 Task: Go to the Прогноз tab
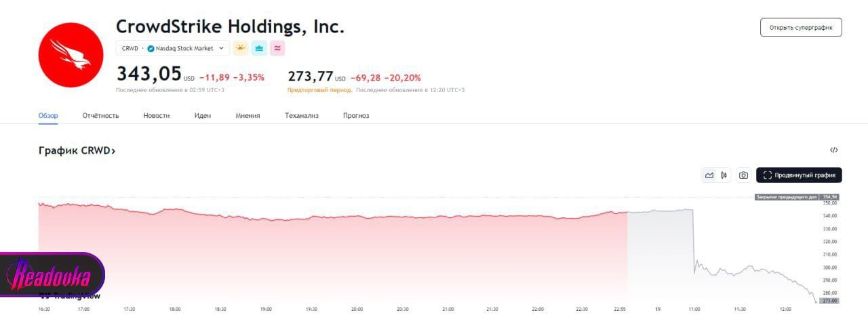click(x=356, y=116)
